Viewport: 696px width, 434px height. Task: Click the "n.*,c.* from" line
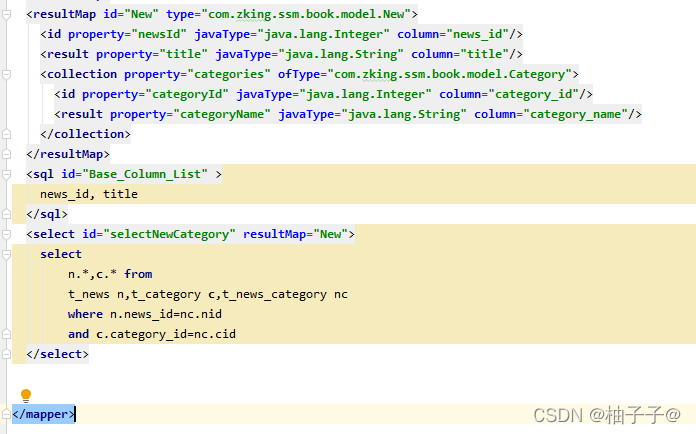click(110, 274)
